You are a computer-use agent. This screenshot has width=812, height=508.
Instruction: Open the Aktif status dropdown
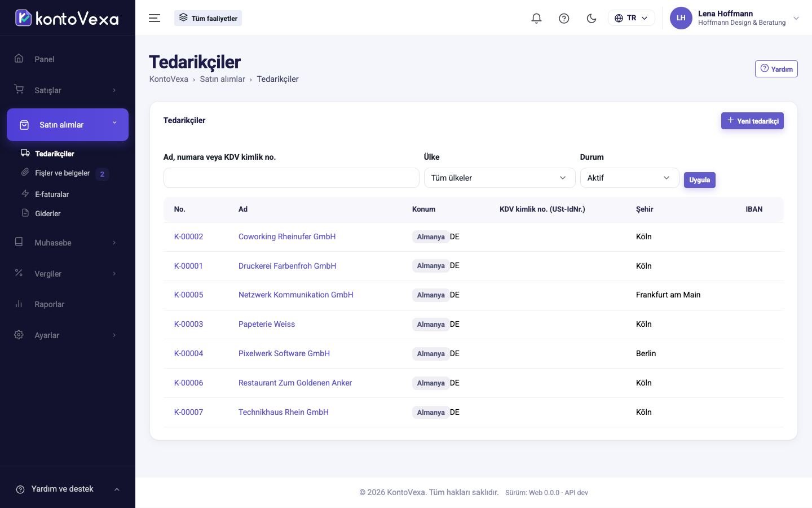coord(629,178)
